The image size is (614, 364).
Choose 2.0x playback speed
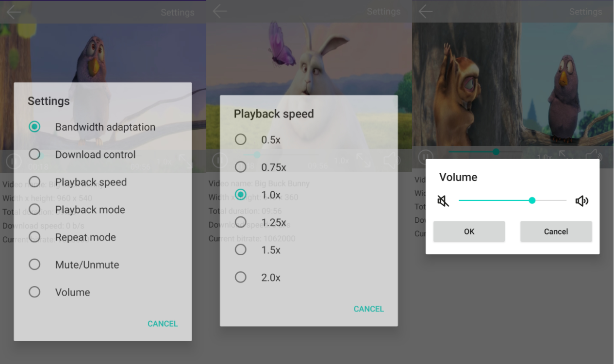[x=240, y=277]
